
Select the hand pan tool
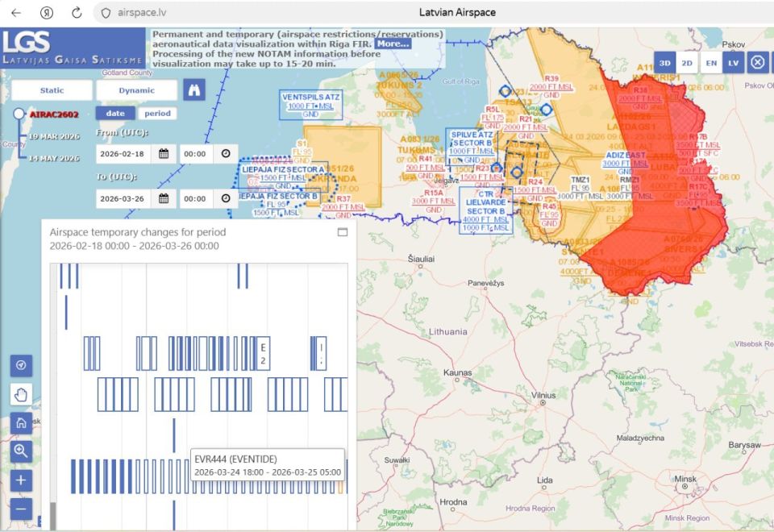[21, 394]
